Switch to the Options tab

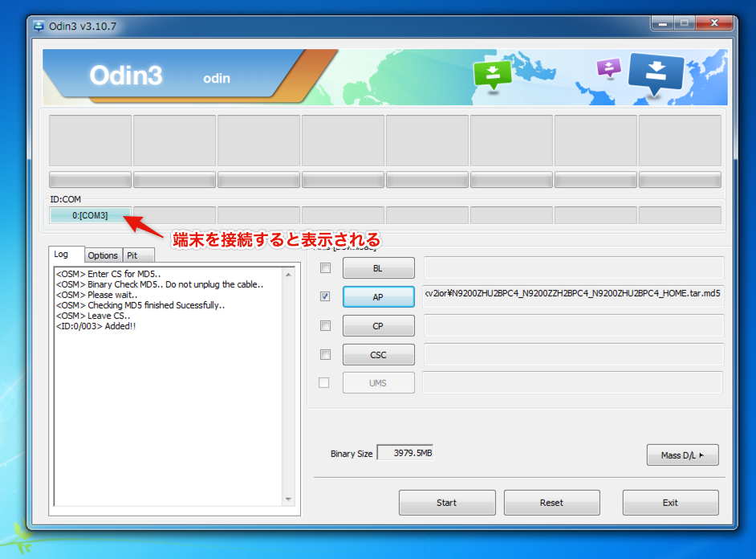pyautogui.click(x=103, y=255)
